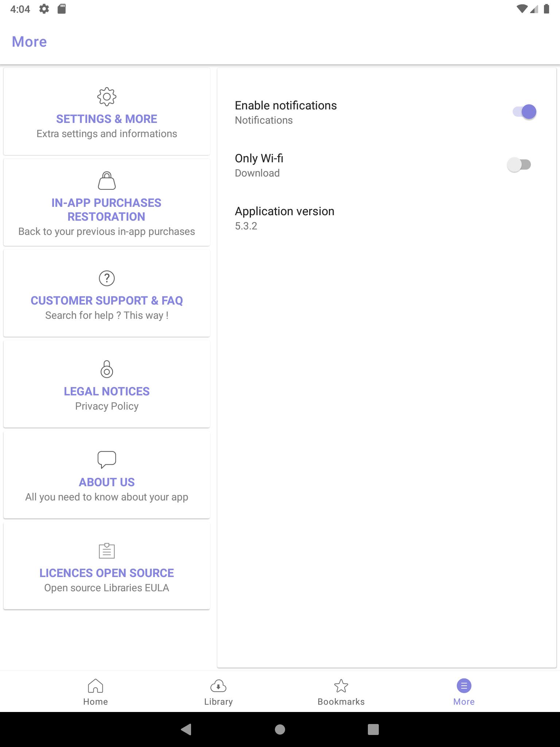Screen dimensions: 560x747
Task: Tap the Android back triangle button
Action: click(186, 729)
